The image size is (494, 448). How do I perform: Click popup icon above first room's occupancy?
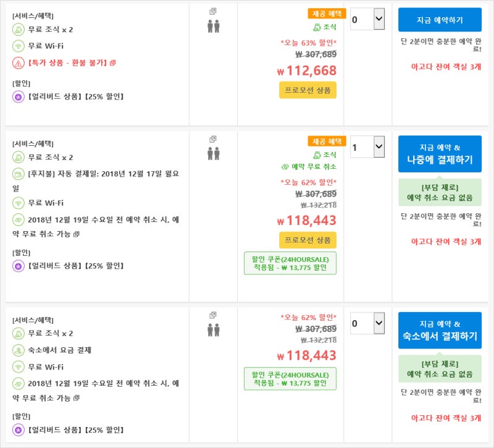pos(213,11)
